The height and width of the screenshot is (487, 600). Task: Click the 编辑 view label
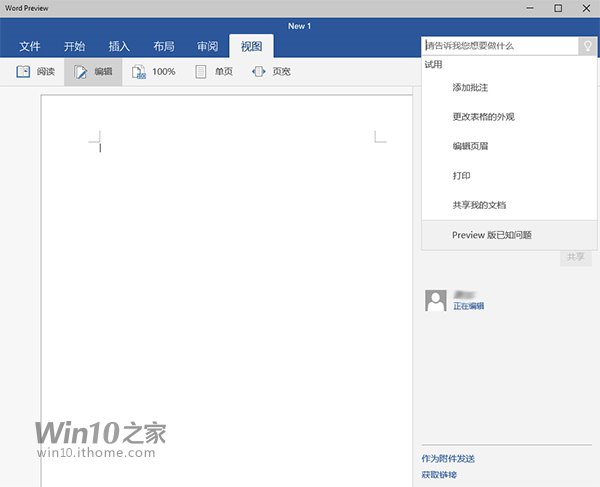coord(103,72)
